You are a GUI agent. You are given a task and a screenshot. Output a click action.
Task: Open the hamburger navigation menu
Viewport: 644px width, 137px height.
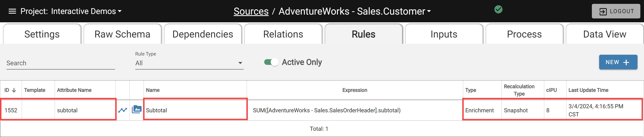pyautogui.click(x=12, y=11)
